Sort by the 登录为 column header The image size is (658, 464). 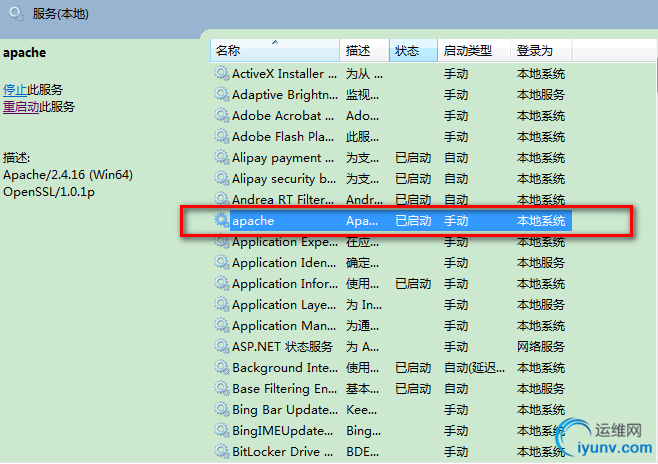point(541,51)
